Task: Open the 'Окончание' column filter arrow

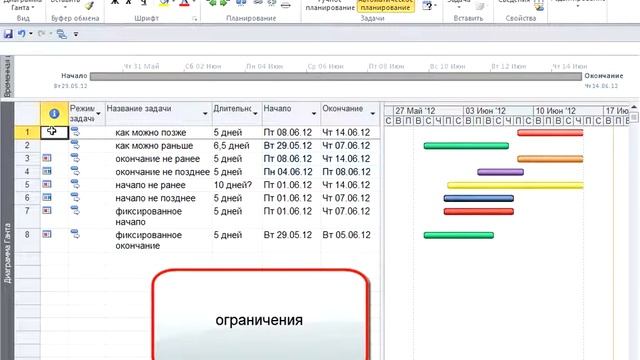Action: 373,114
